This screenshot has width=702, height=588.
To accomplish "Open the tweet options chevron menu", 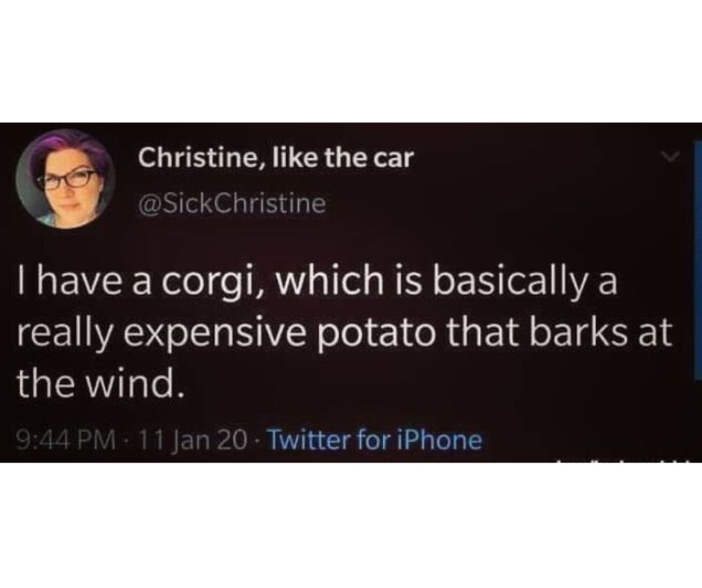I will pyautogui.click(x=670, y=156).
